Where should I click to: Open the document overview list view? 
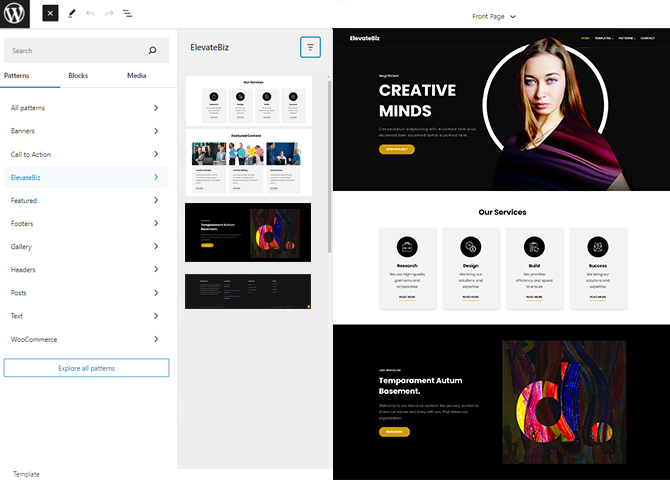(127, 14)
